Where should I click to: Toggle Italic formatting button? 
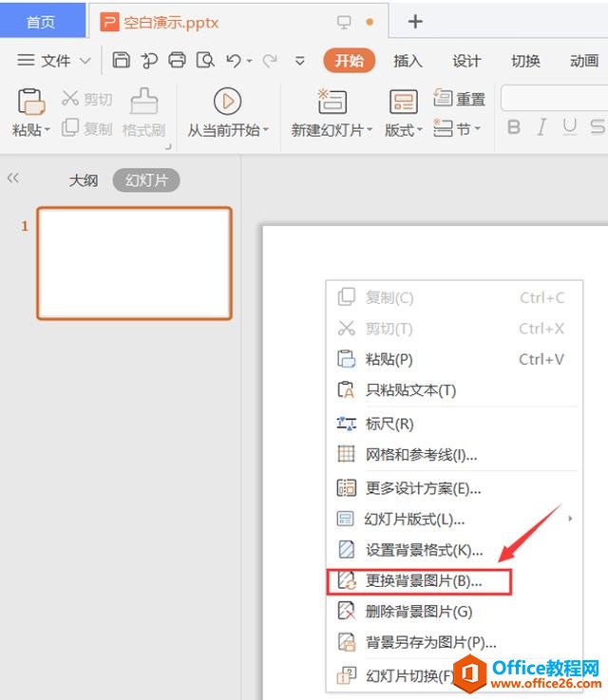coord(541,127)
